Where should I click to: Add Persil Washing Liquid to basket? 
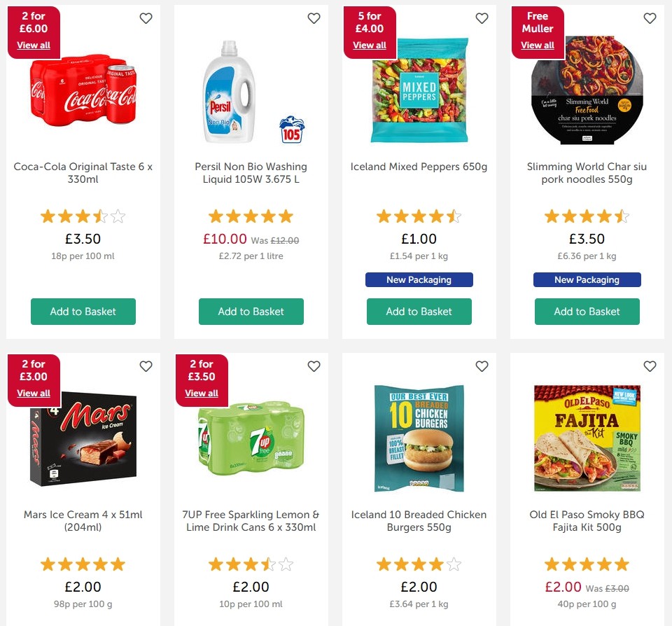tap(251, 312)
